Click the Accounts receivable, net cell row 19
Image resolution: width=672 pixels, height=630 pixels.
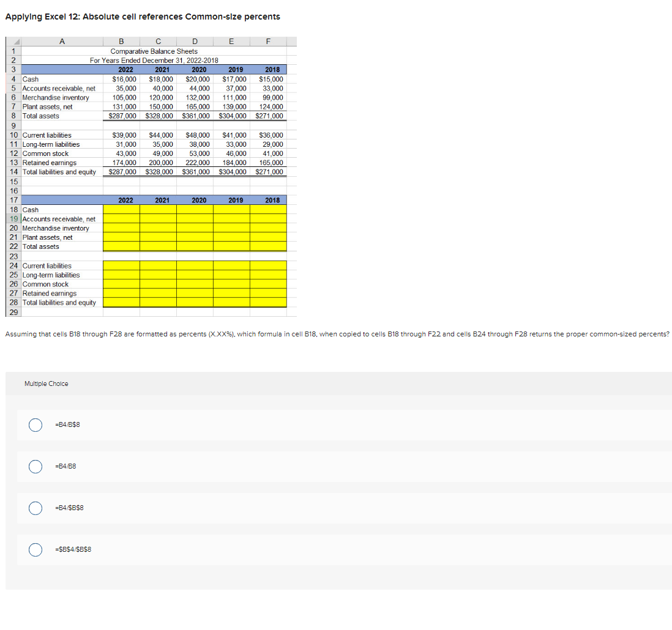[x=58, y=219]
